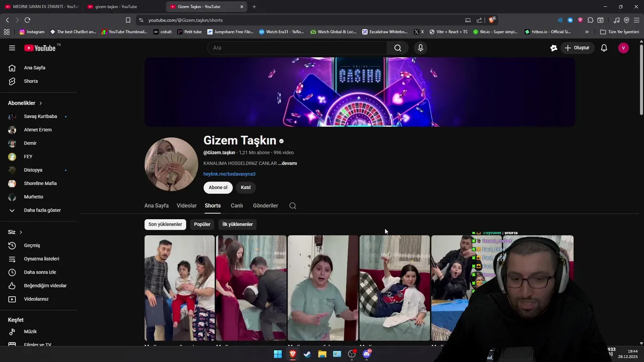Open the Brave VPN shield icon
The width and height of the screenshot is (644, 362).
point(626,20)
